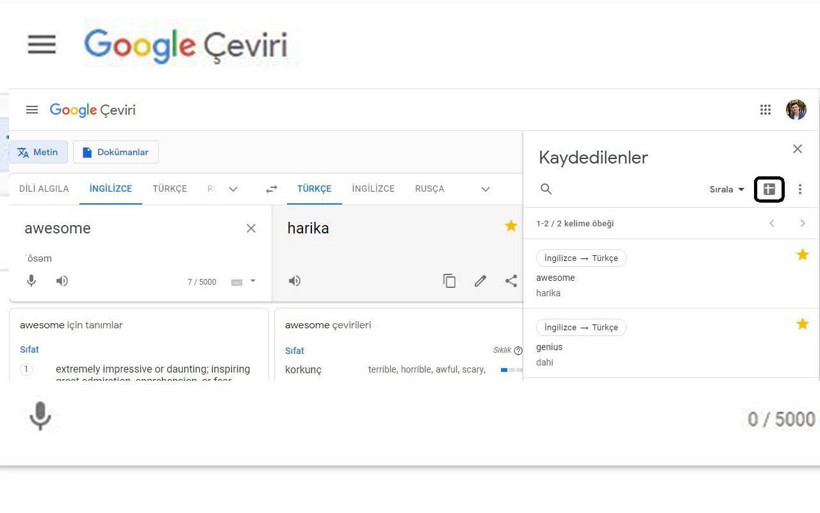This screenshot has width=820, height=513.
Task: Search saved phrases with the magnifier icon
Action: 546,189
